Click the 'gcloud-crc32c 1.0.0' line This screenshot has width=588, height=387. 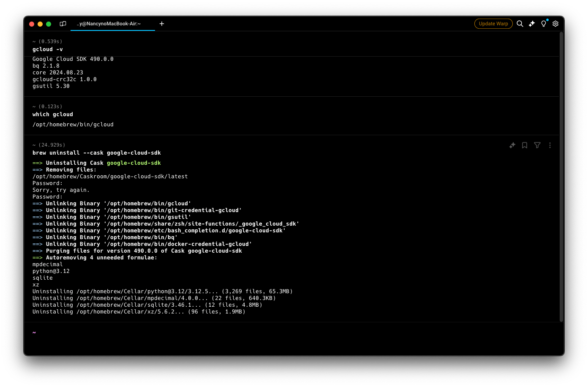click(x=65, y=79)
